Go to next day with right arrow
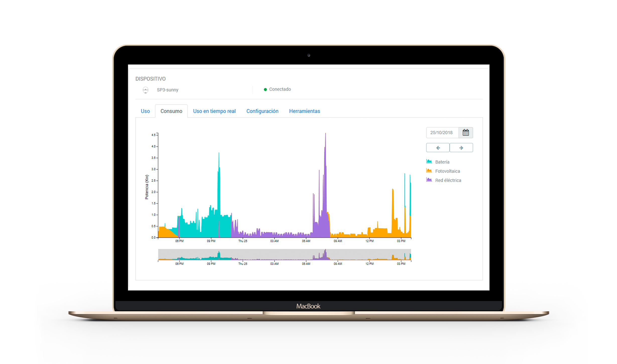The width and height of the screenshot is (617, 364). [461, 148]
